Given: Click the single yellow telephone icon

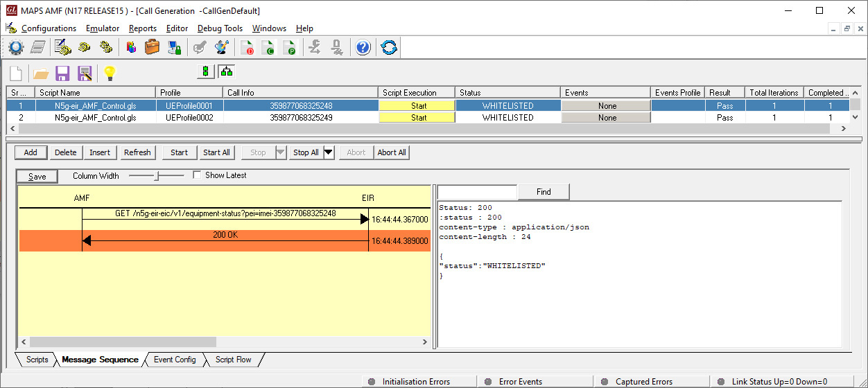Looking at the screenshot, I should point(84,47).
